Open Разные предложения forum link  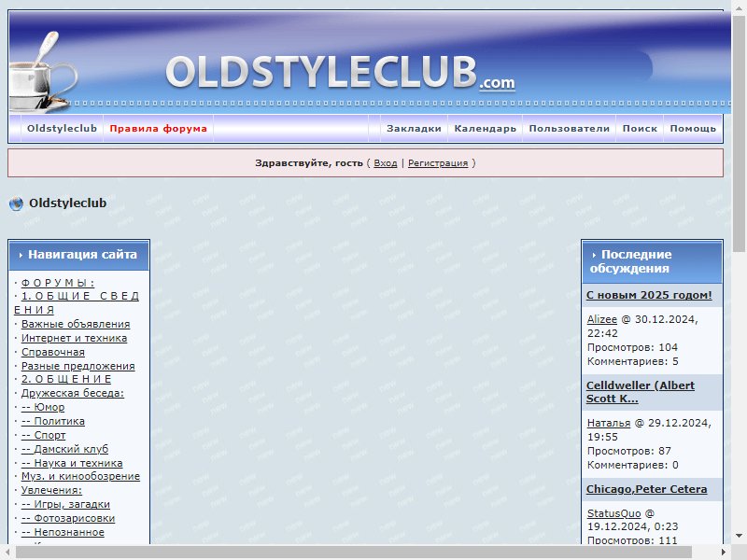tap(78, 366)
